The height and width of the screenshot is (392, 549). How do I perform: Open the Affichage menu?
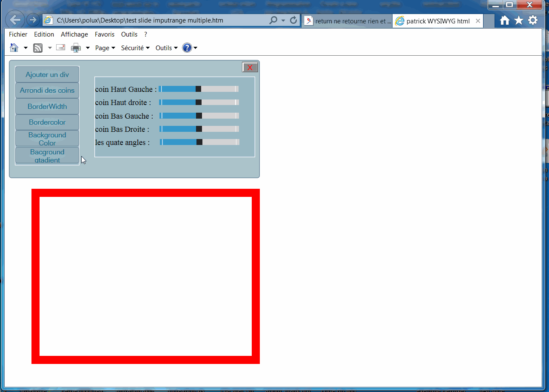click(x=74, y=34)
